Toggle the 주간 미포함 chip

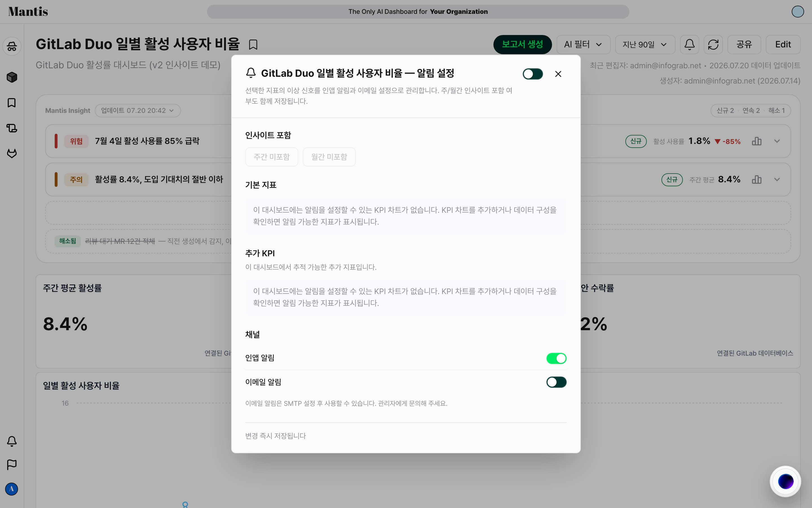point(272,157)
